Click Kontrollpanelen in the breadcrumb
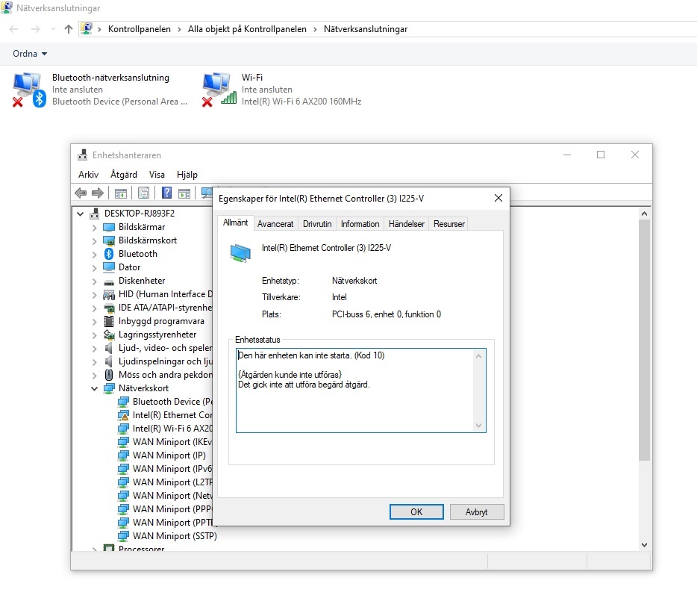The image size is (697, 616). [x=139, y=29]
